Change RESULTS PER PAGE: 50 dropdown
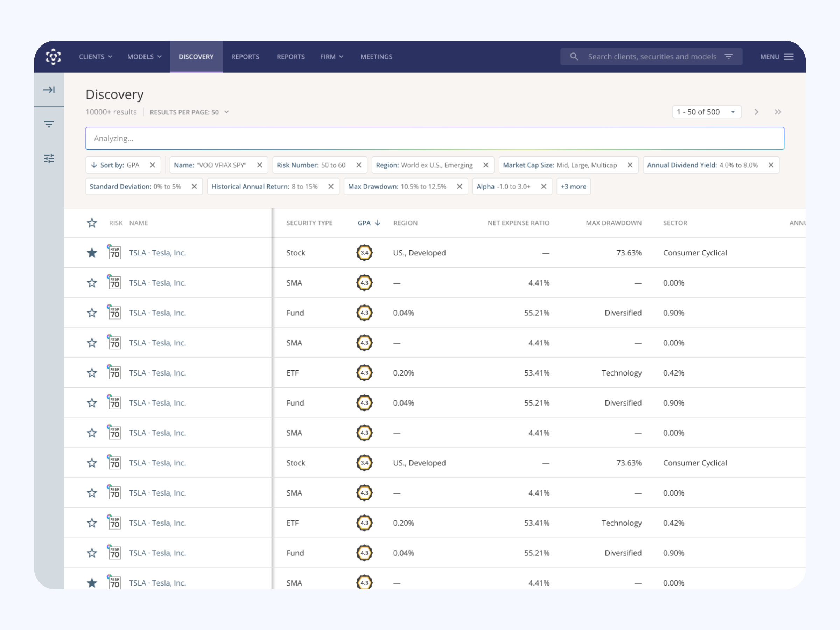Image resolution: width=840 pixels, height=630 pixels. 189,112
